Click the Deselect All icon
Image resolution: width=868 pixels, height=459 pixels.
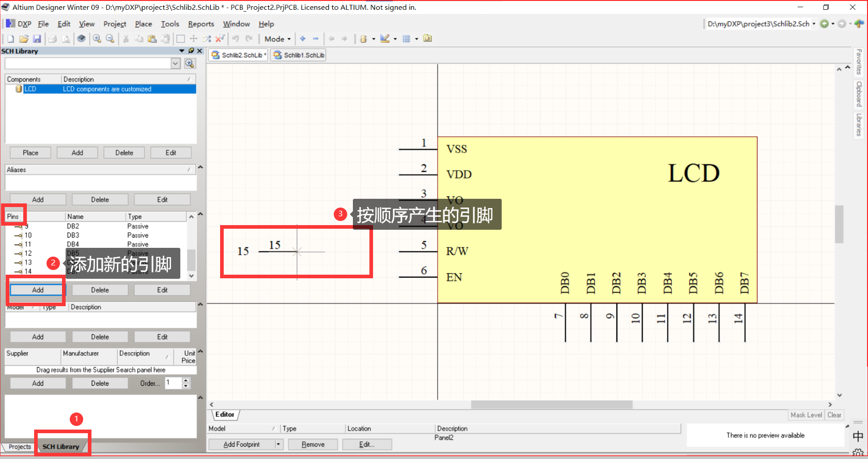(207, 39)
